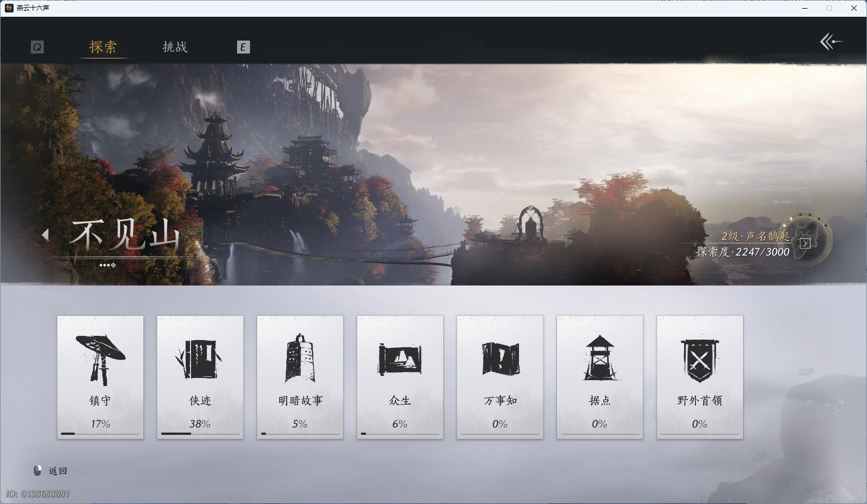
Task: Click the page dots under 不见山
Action: (x=109, y=265)
